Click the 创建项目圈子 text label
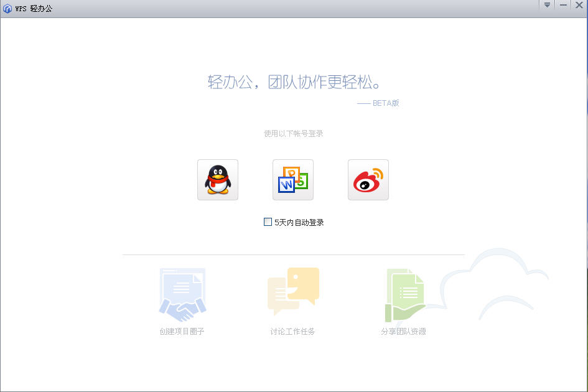 tap(182, 332)
